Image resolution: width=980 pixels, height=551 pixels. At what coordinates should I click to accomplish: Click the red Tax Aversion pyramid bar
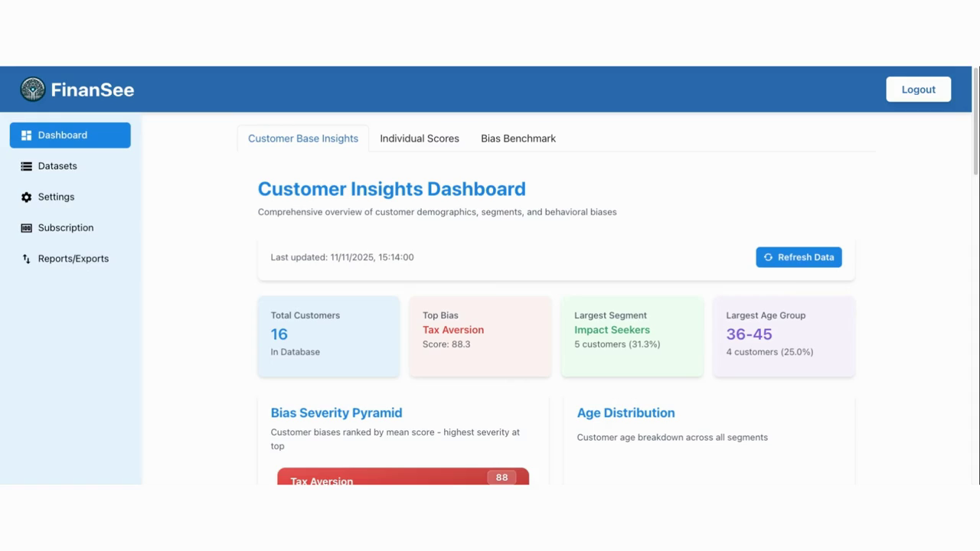pyautogui.click(x=403, y=477)
